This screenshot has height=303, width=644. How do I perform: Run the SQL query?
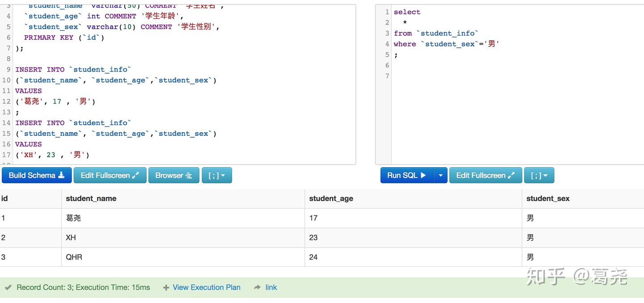[x=407, y=175]
